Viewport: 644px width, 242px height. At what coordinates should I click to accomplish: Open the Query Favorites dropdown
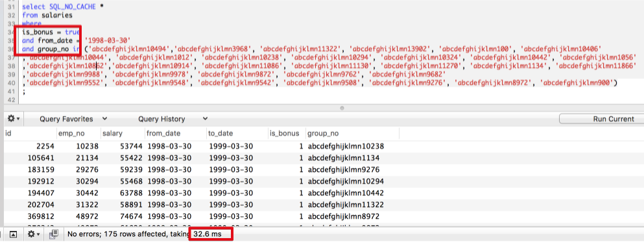click(73, 119)
